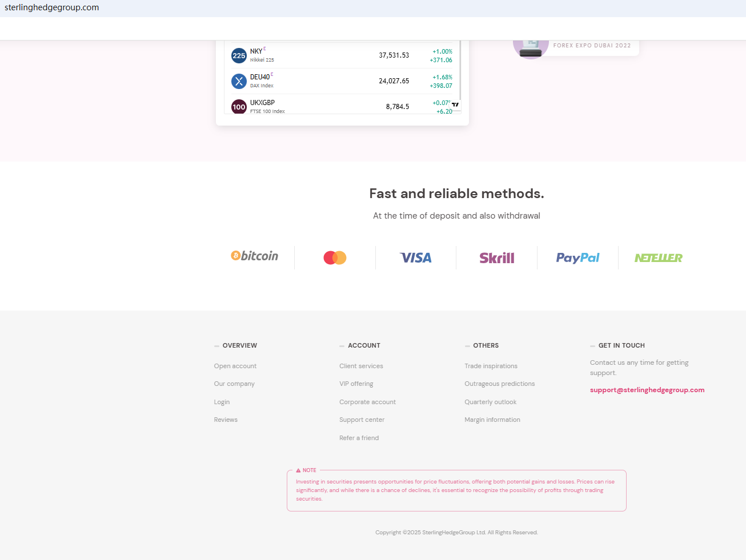Click the UKXGBP price 8,784.5

tap(398, 107)
